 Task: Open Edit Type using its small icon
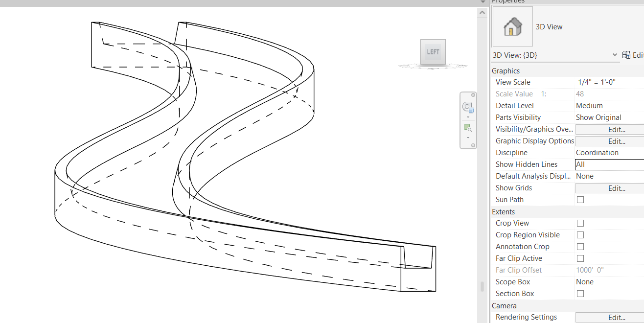(626, 55)
